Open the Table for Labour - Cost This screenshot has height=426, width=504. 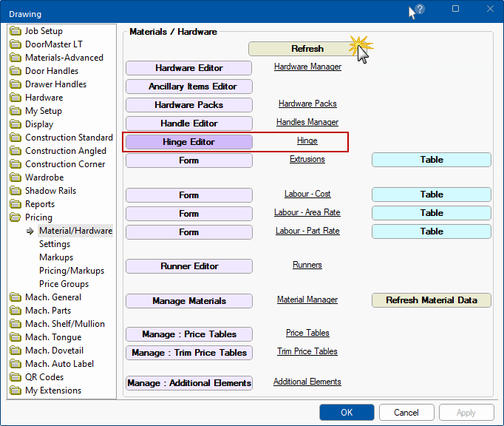(432, 195)
